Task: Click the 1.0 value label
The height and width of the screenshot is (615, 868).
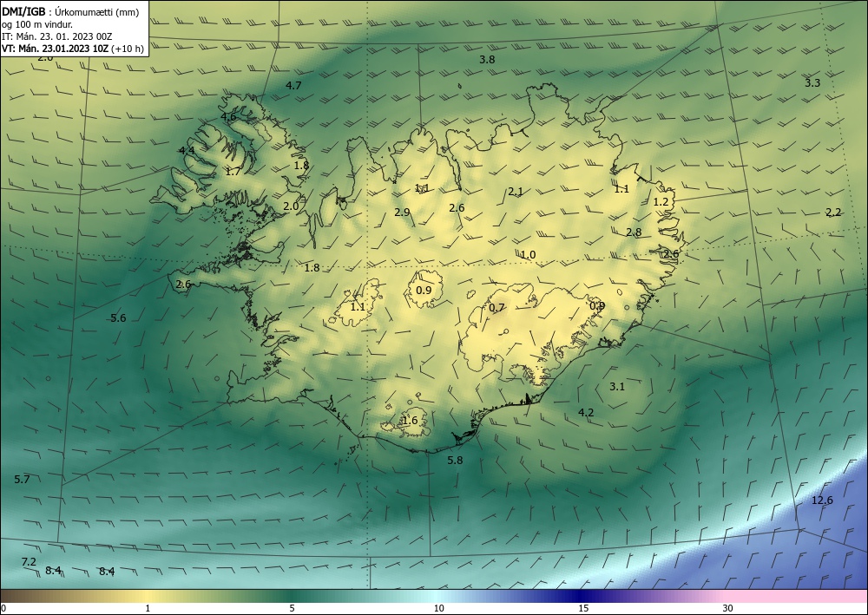Action: click(528, 255)
